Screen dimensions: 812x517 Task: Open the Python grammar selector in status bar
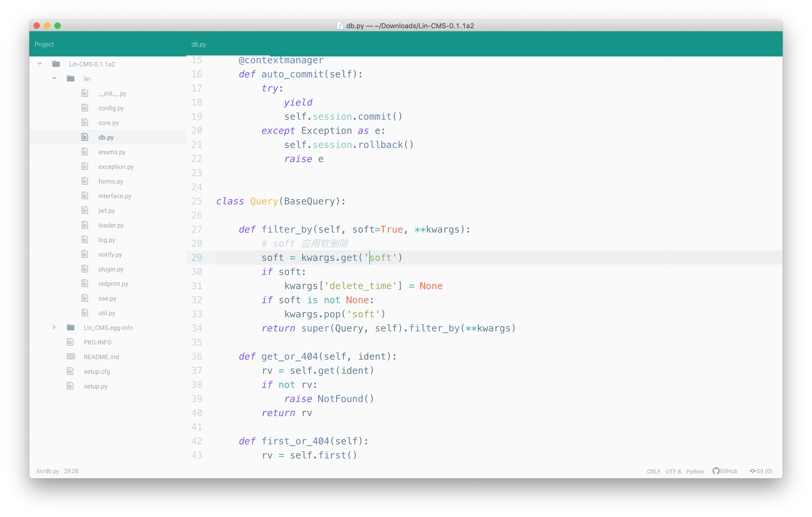point(695,471)
